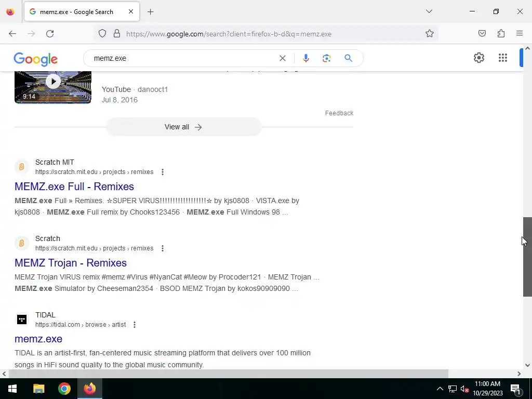The width and height of the screenshot is (532, 399).
Task: Clear the search box with X
Action: pos(282,58)
